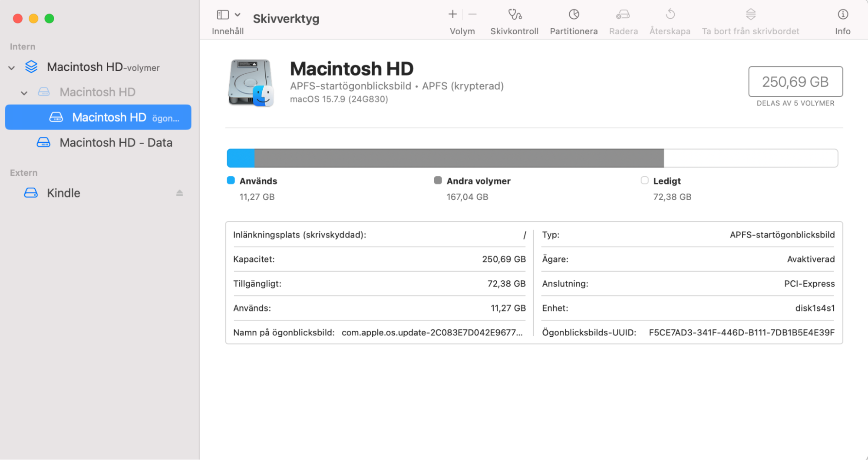The image size is (868, 460).
Task: Select the Kindle external disk
Action: (x=98, y=193)
